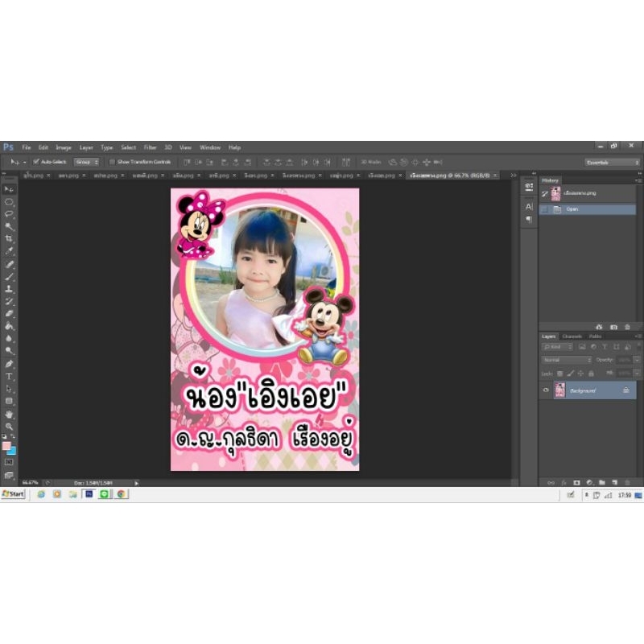The width and height of the screenshot is (644, 644).
Task: Select the Rectangle shape tool
Action: click(9, 401)
